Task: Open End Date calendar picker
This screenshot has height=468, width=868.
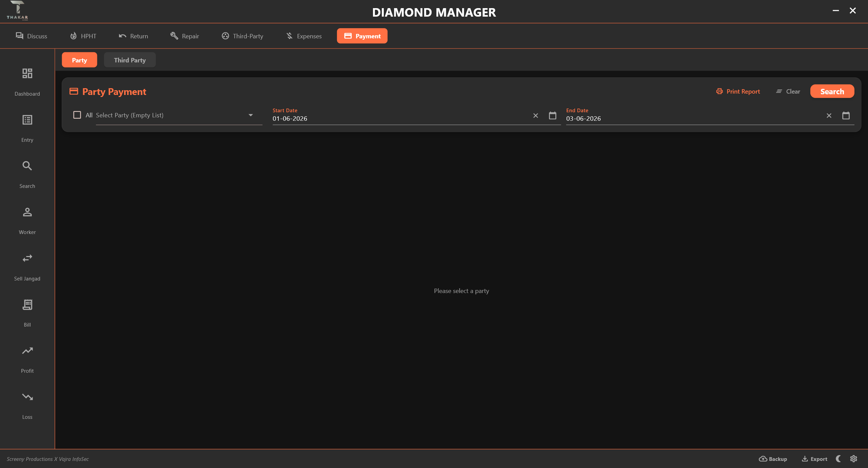Action: [x=846, y=116]
